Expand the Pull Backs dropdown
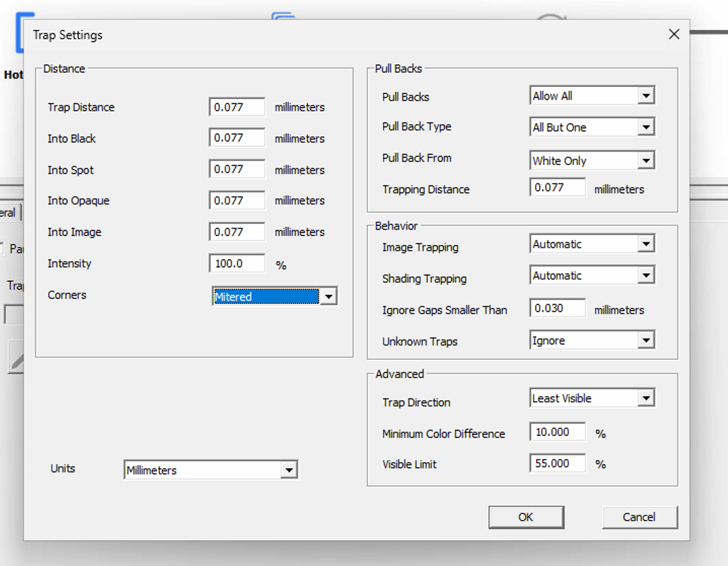Image resolution: width=728 pixels, height=566 pixels. point(647,95)
